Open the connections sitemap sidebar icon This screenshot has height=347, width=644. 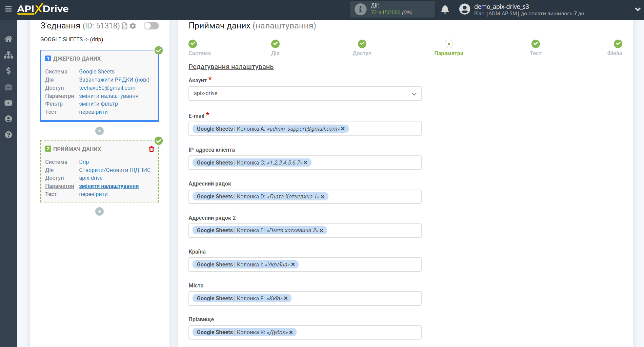8,55
